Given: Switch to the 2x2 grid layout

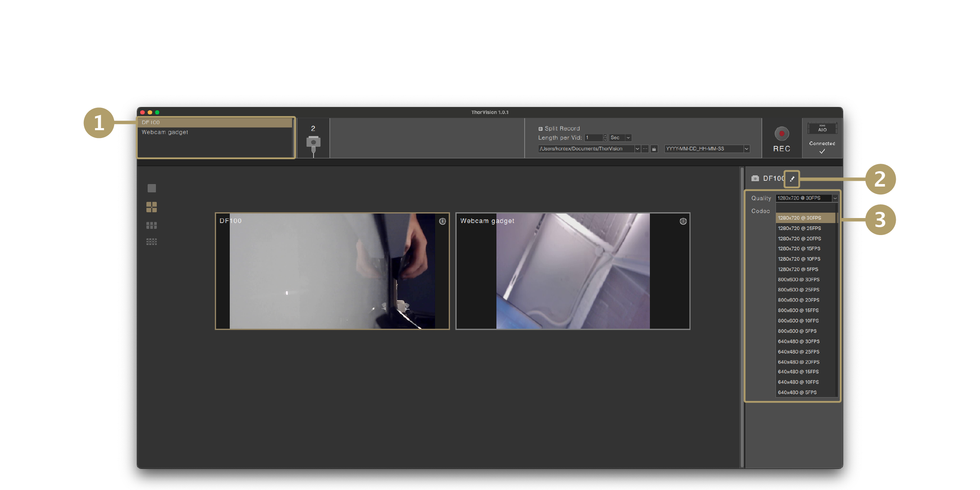Looking at the screenshot, I should pos(151,207).
